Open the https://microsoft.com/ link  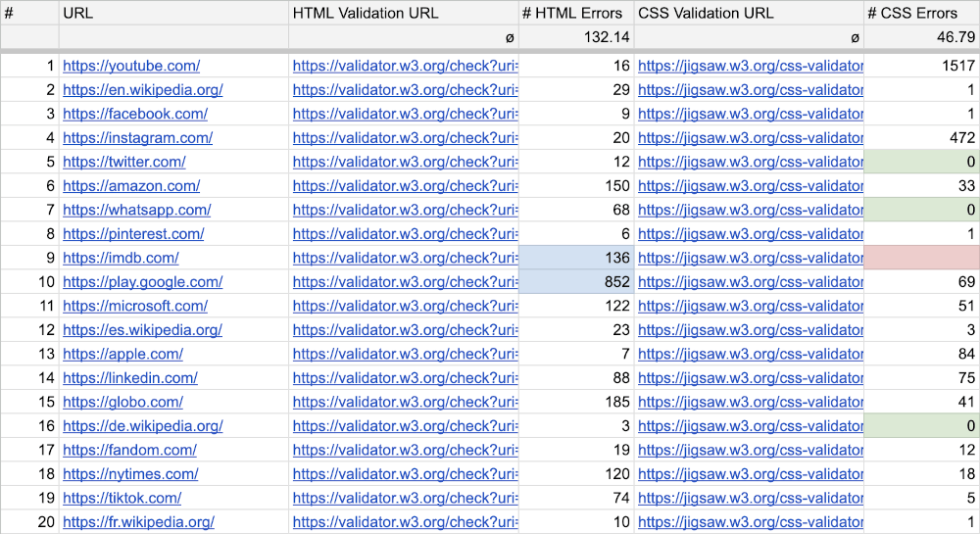tap(135, 306)
